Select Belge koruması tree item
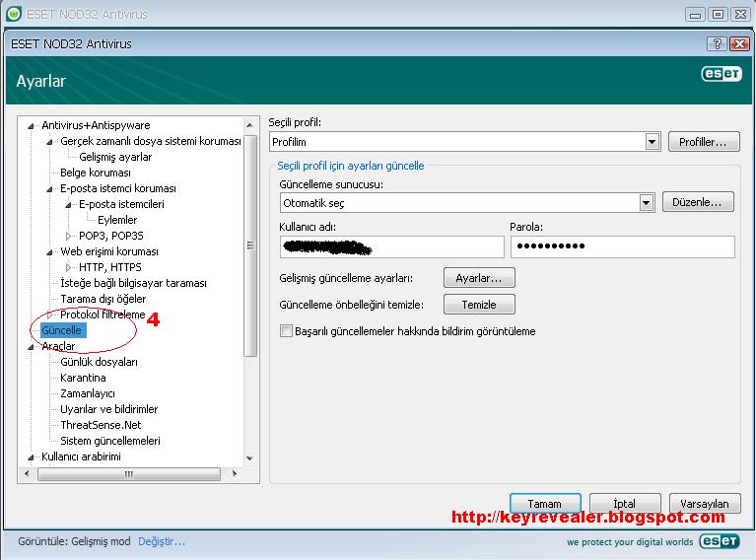The image size is (756, 560). tap(96, 173)
